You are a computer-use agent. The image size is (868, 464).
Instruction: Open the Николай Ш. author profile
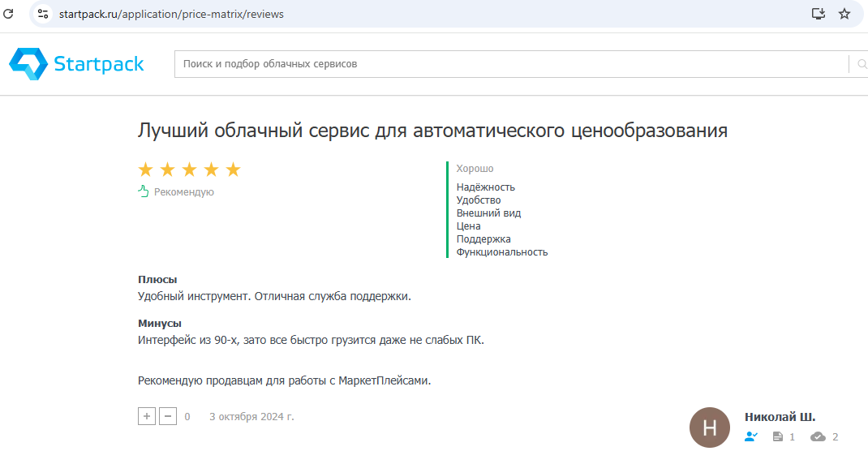coord(780,417)
